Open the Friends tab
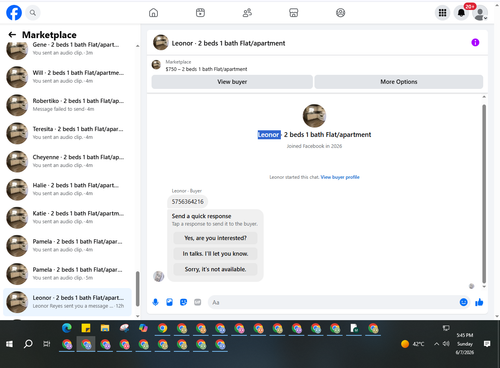This screenshot has width=500, height=368. click(247, 13)
